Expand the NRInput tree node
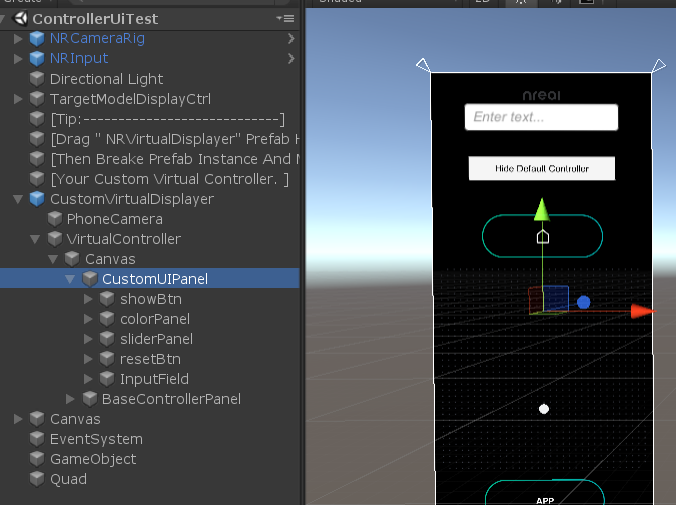Viewport: 676px width, 505px height. tap(18, 59)
